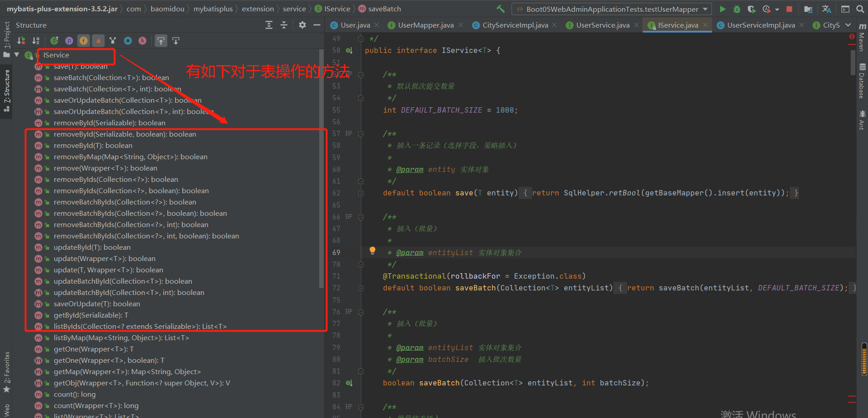This screenshot has height=418, width=868.
Task: Toggle Show Fields filter
Action: [84, 41]
